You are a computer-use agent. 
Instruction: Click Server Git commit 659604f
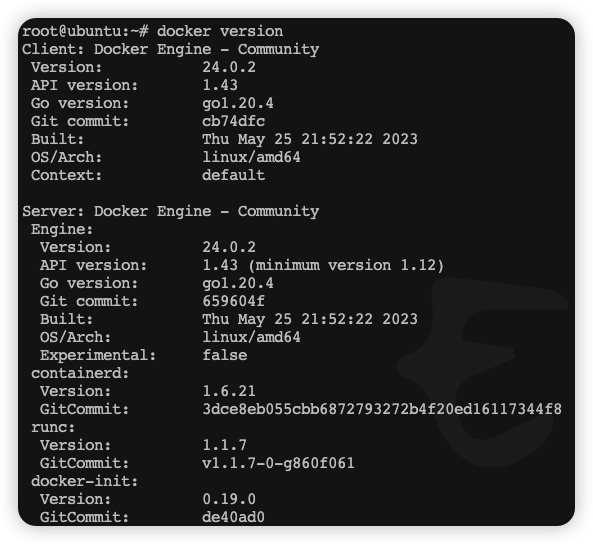click(x=233, y=301)
